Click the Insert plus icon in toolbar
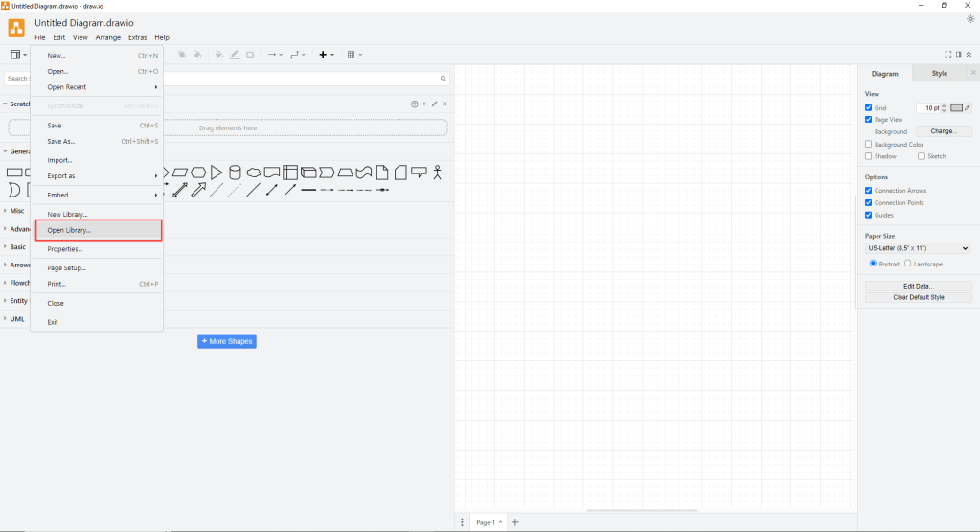 323,55
